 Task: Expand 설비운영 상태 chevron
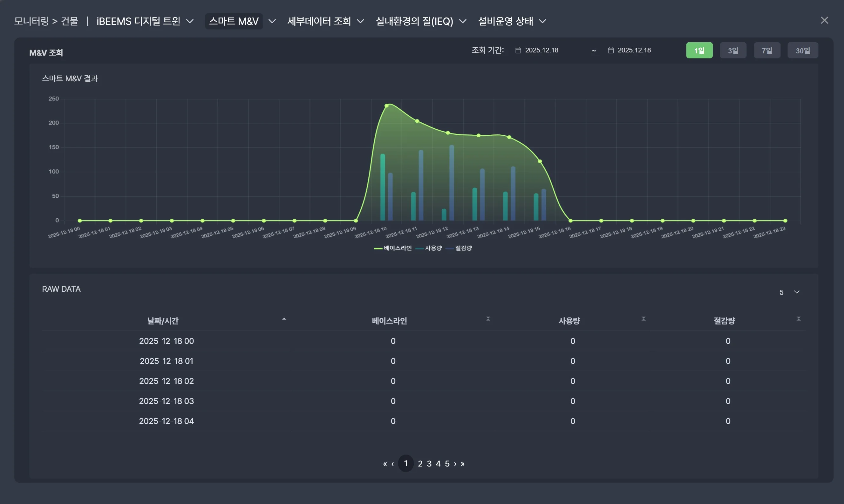click(542, 21)
